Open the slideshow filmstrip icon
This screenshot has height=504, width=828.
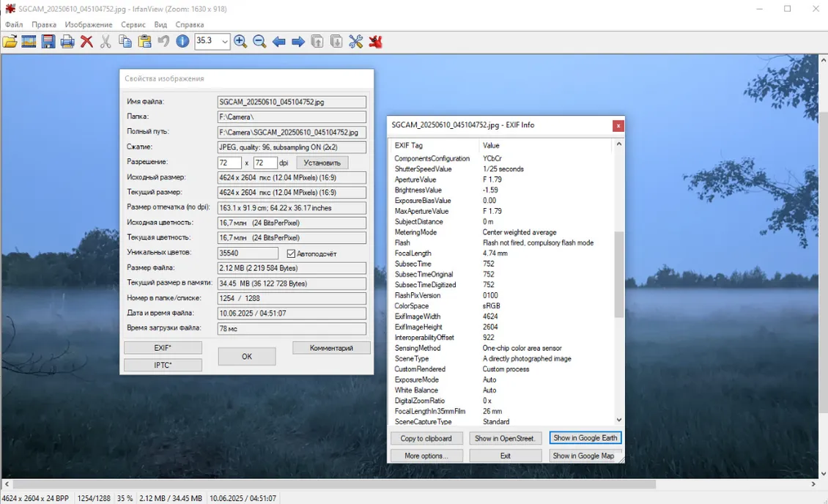pos(29,42)
